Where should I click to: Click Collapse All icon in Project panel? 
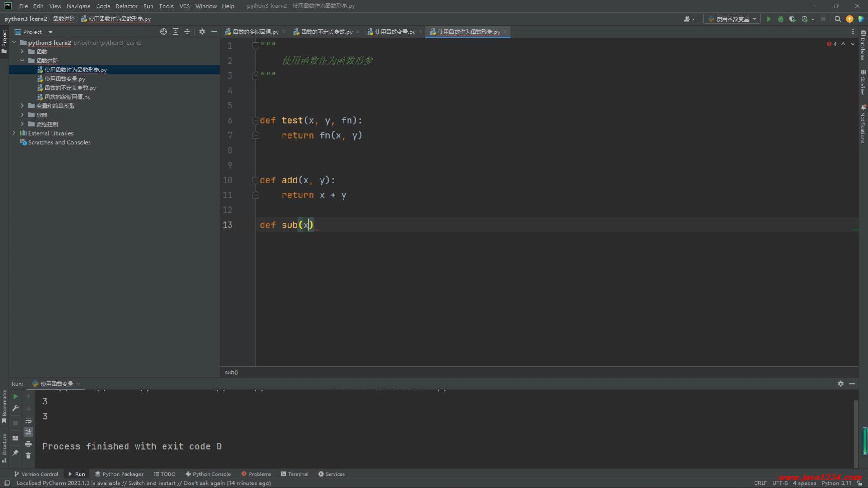[x=187, y=32]
